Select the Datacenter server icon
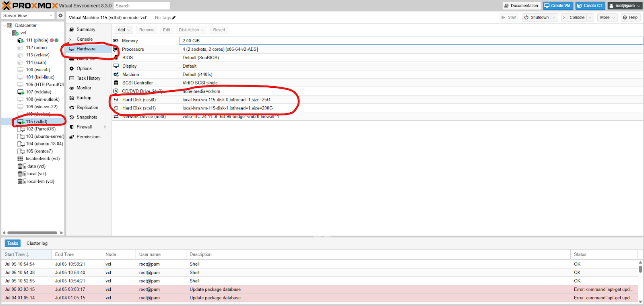This screenshot has height=306, width=644. 9,25
